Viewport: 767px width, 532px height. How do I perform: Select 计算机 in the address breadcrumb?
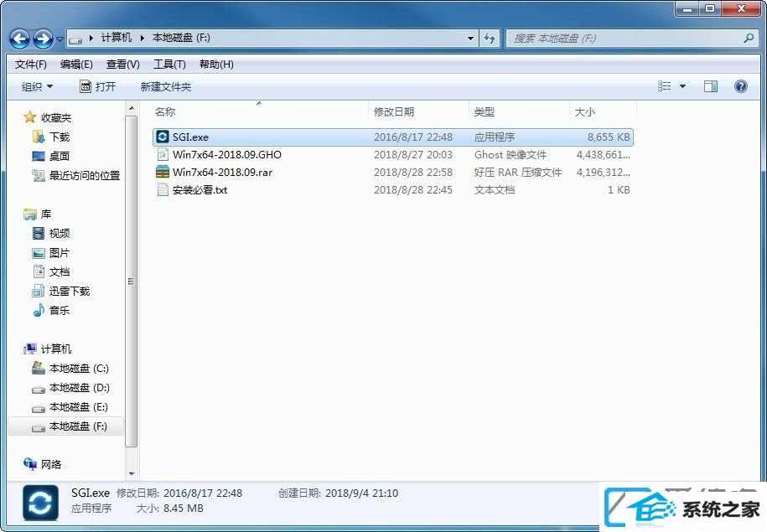pyautogui.click(x=117, y=38)
